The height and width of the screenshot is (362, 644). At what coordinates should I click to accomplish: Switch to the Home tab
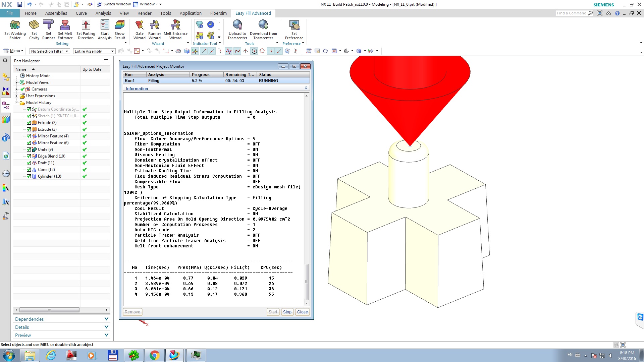point(31,13)
